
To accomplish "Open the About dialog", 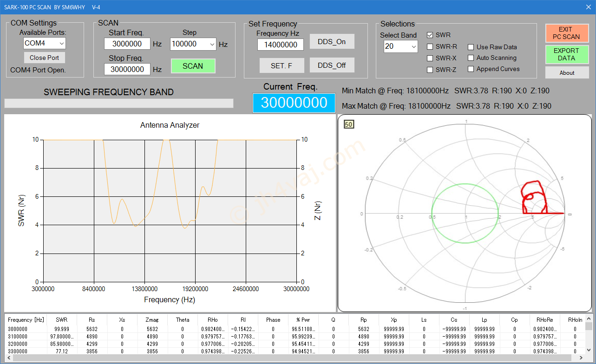I will 567,72.
